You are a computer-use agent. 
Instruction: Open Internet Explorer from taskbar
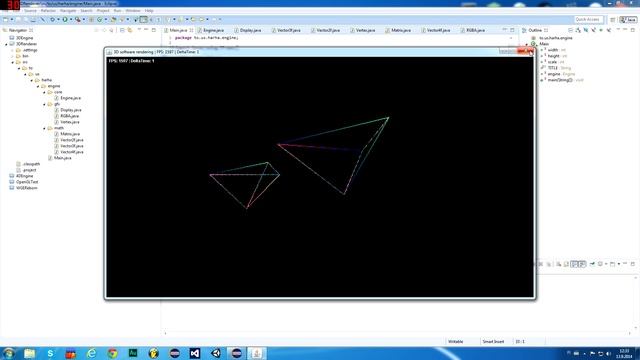[x=91, y=353]
